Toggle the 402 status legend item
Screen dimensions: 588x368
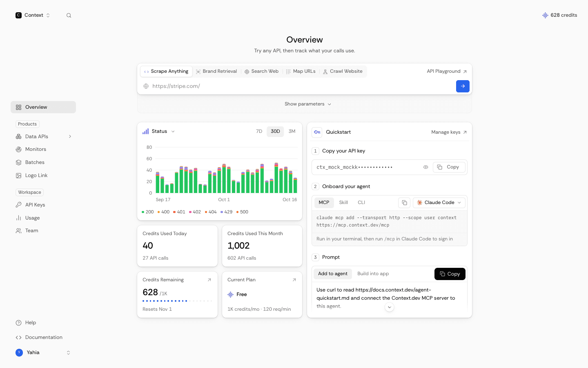click(195, 212)
